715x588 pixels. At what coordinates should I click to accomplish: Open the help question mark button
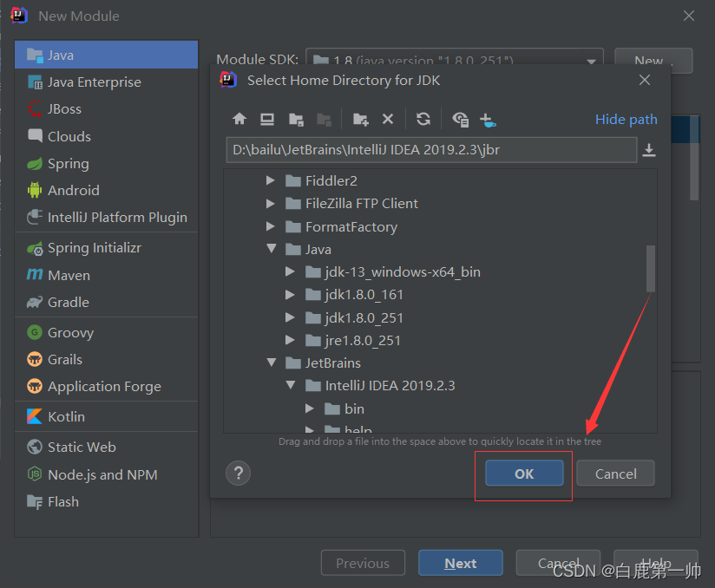coord(238,474)
